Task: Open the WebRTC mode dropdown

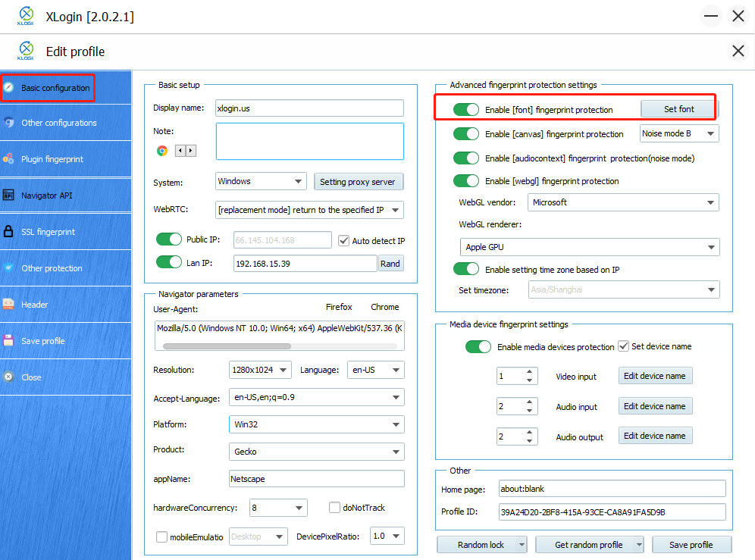Action: coord(309,210)
